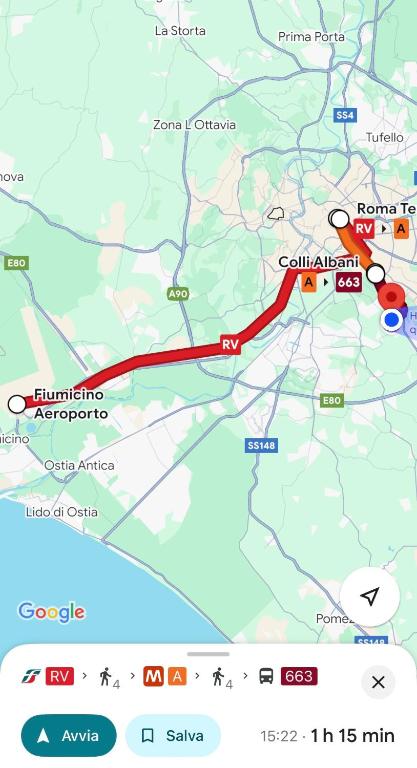Tap the Metro M icon in route steps
The width and height of the screenshot is (417, 768).
(153, 676)
